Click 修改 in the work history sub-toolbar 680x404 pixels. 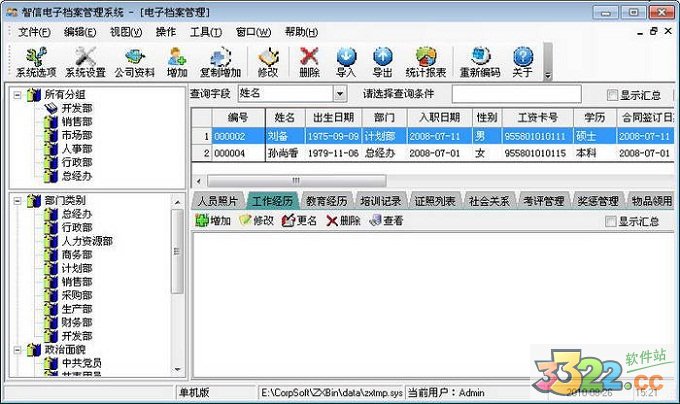tap(256, 221)
